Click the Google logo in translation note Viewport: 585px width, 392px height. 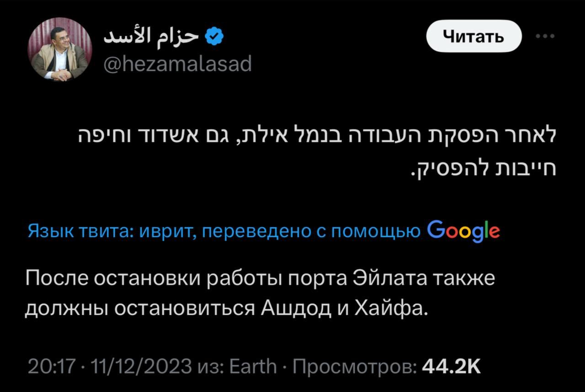tap(463, 231)
